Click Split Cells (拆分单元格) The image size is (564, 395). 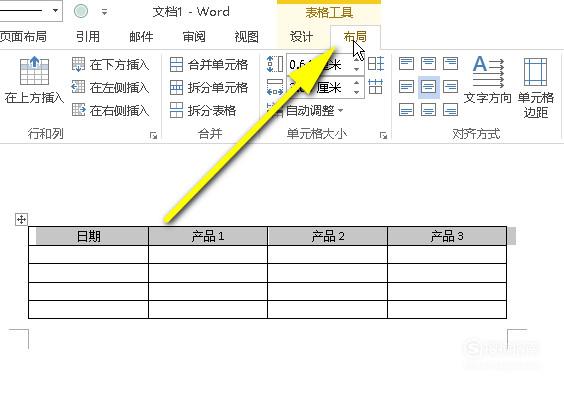[209, 87]
